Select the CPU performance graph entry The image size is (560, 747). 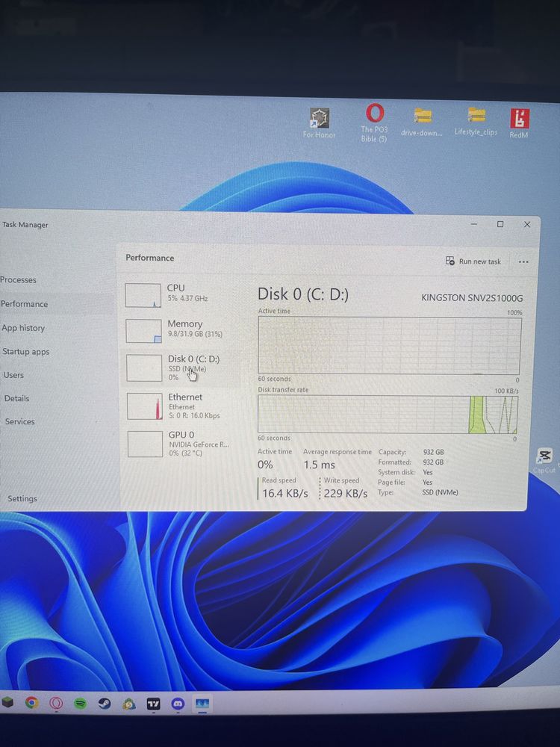tap(184, 294)
